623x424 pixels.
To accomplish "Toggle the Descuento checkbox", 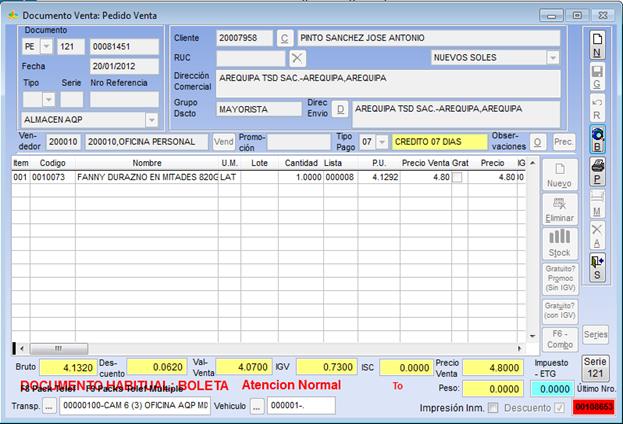I will 559,408.
